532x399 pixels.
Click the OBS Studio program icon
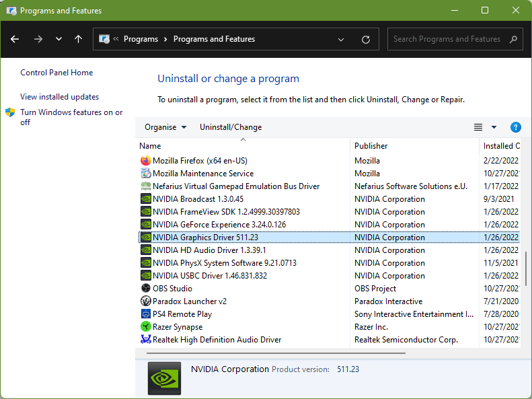pos(145,289)
